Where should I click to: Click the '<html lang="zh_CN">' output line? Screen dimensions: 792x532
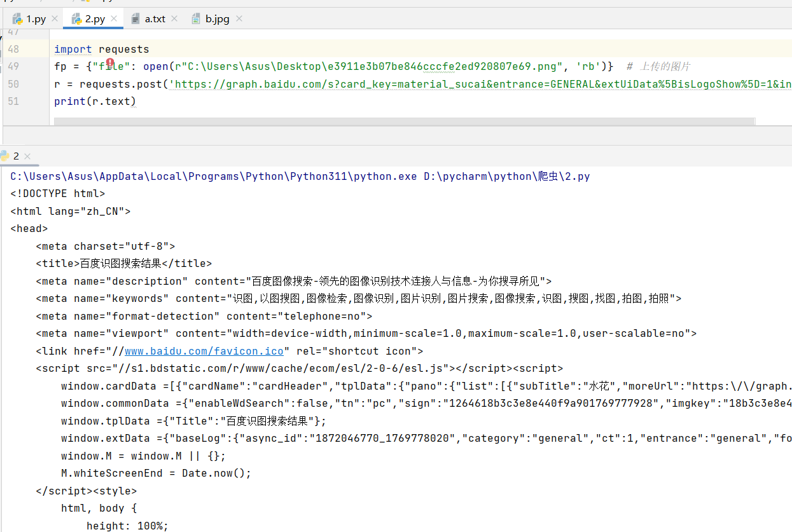click(71, 211)
